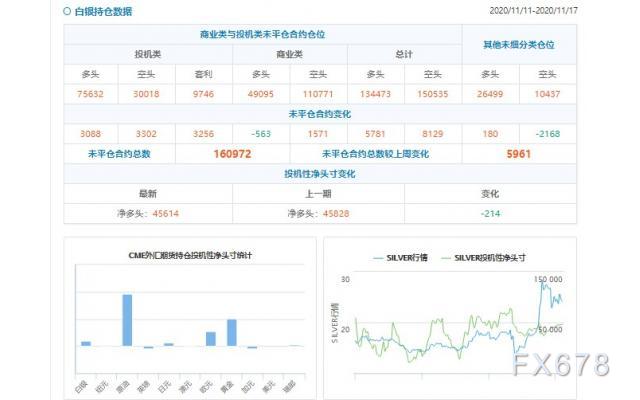Viewport: 640px width, 400px height.
Task: Click the change value 3302
Action: [x=146, y=134]
